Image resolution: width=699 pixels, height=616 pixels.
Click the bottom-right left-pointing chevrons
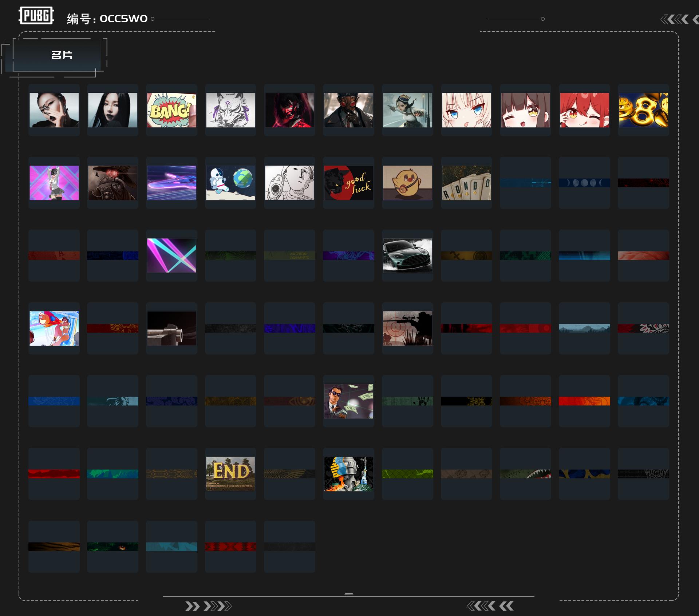point(490,606)
